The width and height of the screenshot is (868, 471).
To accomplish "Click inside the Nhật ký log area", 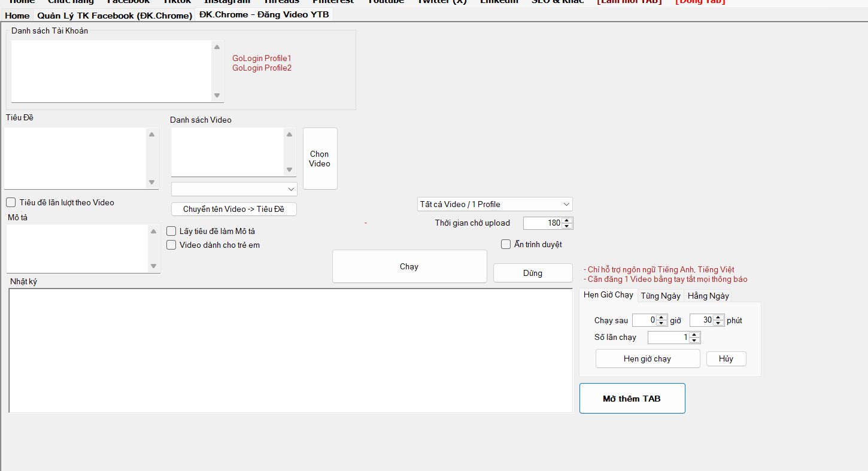I will (x=291, y=351).
